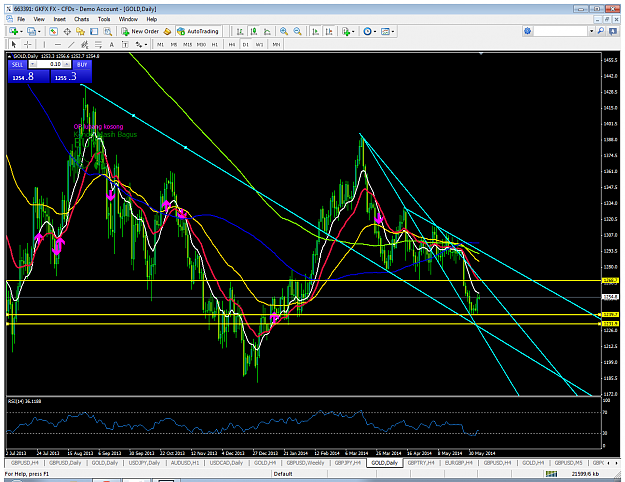Open the File menu
Image resolution: width=625 pixels, height=482 pixels.
pos(21,19)
